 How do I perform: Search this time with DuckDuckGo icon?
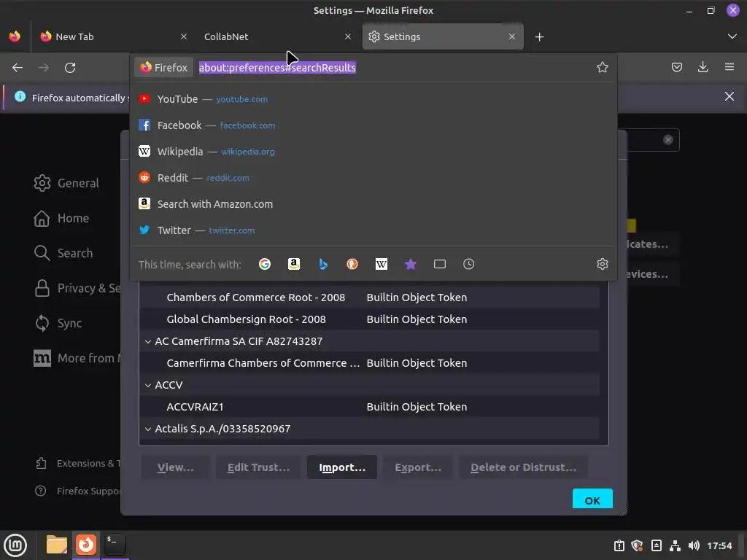(x=352, y=264)
